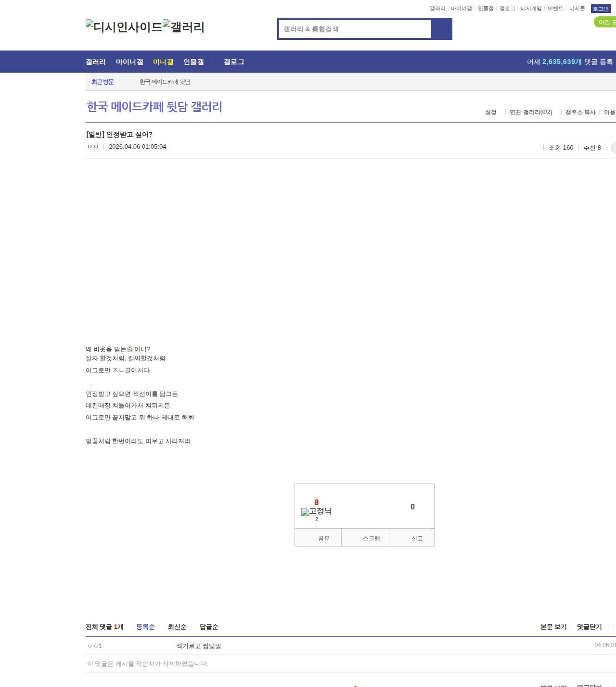Click the 공유 share button
This screenshot has height=687, width=616.
[x=318, y=538]
